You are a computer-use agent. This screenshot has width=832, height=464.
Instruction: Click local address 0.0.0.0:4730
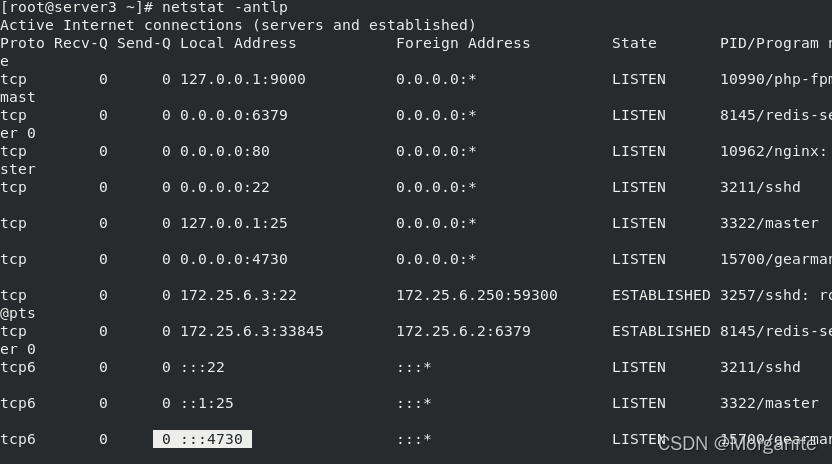tap(233, 259)
